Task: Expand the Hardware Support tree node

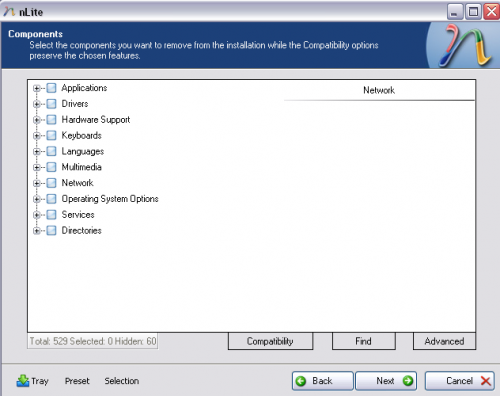Action: point(36,120)
